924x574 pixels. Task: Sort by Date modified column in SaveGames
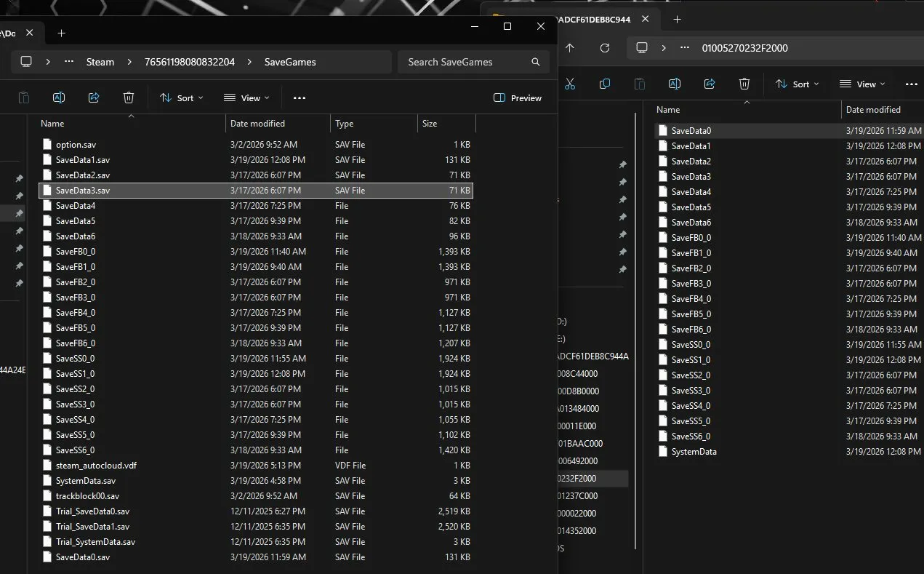pos(257,124)
